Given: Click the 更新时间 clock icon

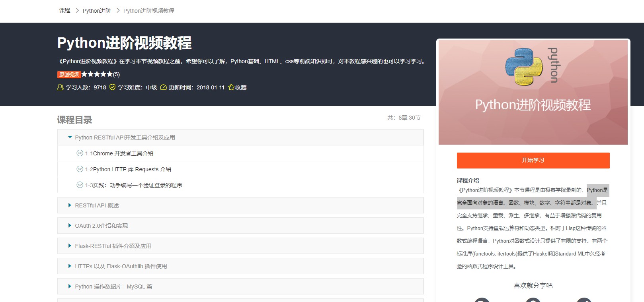Looking at the screenshot, I should click(x=163, y=87).
